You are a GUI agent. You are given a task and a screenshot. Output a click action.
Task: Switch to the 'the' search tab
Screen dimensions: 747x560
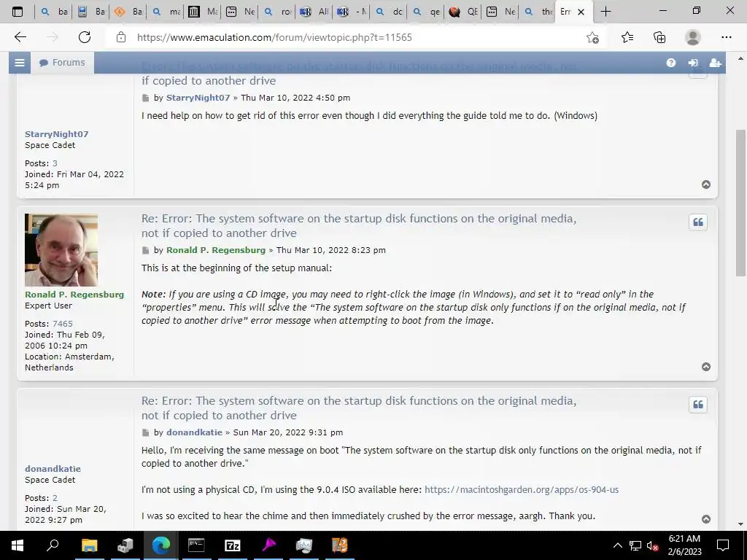(538, 12)
